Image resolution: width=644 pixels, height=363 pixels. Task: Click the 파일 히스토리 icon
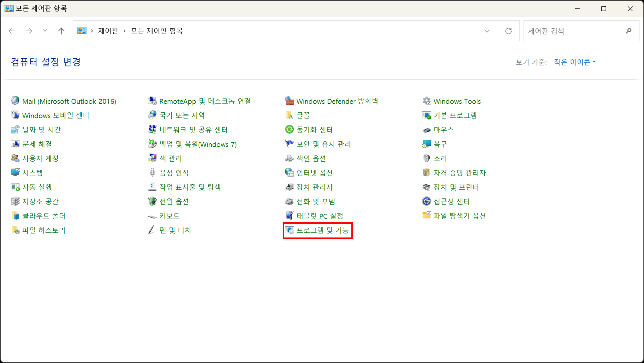click(x=15, y=230)
